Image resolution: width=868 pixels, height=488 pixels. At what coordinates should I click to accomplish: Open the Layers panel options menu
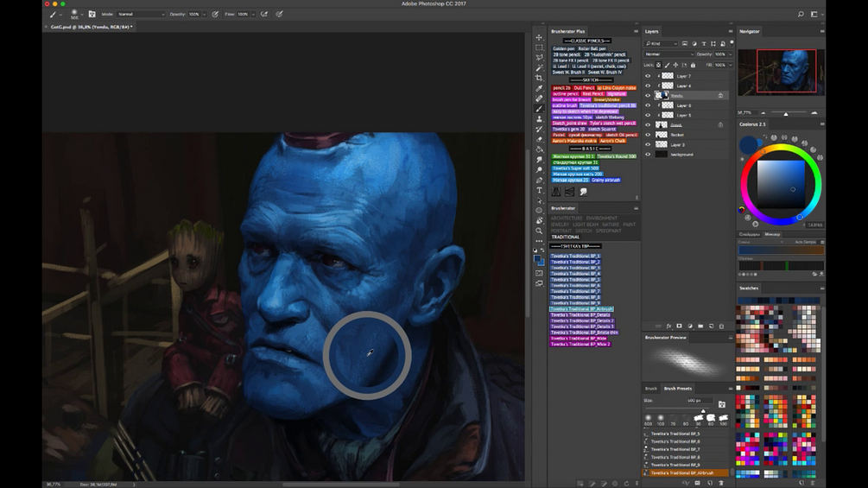tap(730, 32)
